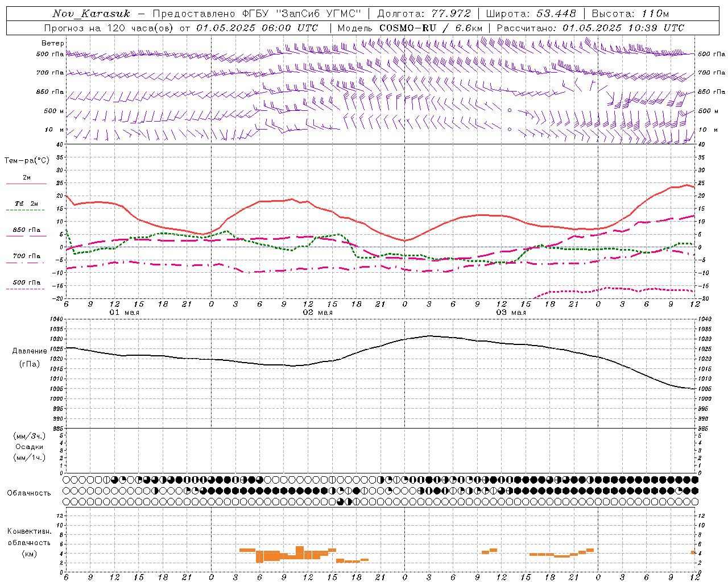The image size is (728, 582).
Task: Select the ЗапСиб УГМС provider text
Action: point(318,14)
